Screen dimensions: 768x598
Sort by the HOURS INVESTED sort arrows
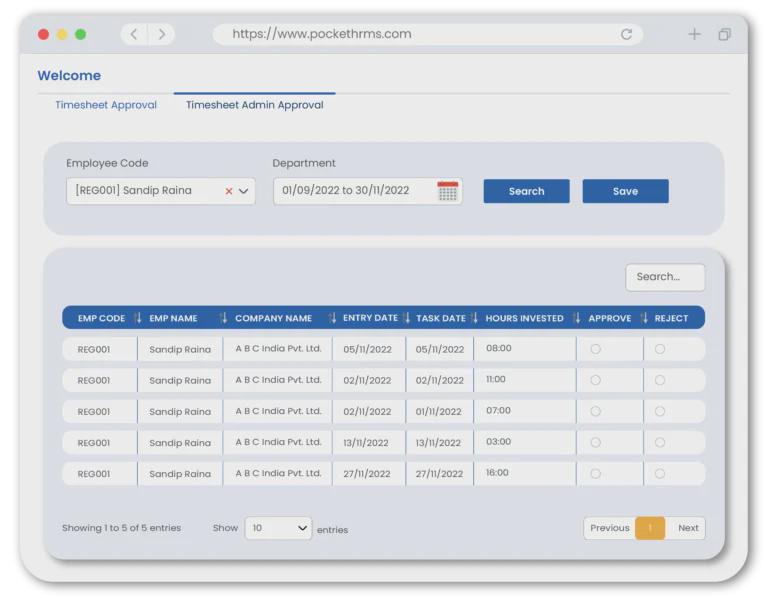coord(576,318)
